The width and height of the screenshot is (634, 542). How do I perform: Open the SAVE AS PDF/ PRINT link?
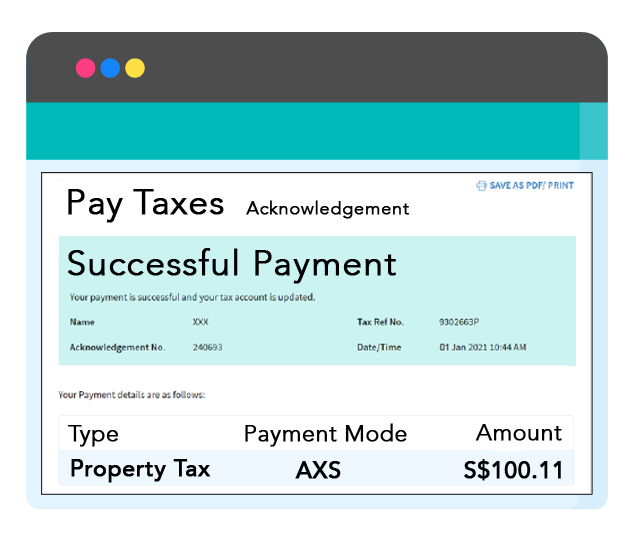pyautogui.click(x=531, y=186)
